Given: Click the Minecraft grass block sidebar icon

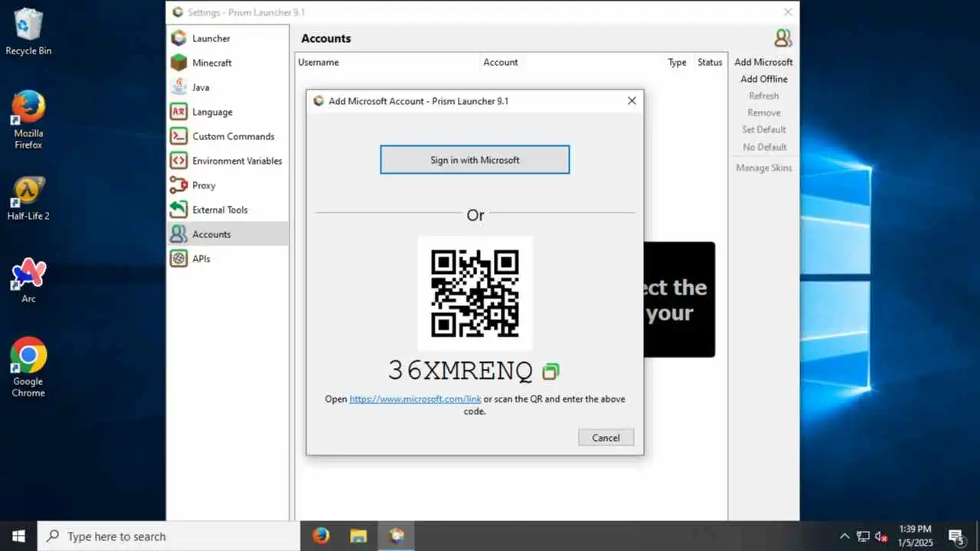Looking at the screenshot, I should point(178,63).
